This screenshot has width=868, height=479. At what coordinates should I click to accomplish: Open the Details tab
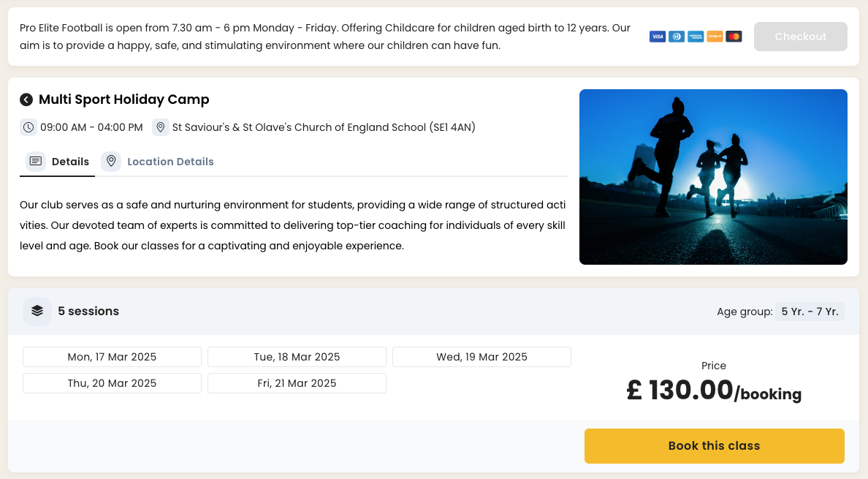(58, 162)
